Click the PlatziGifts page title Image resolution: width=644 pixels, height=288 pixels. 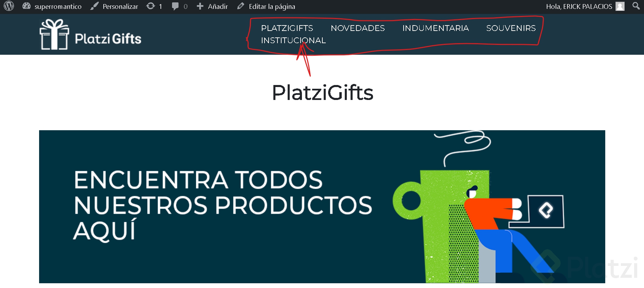(x=322, y=92)
